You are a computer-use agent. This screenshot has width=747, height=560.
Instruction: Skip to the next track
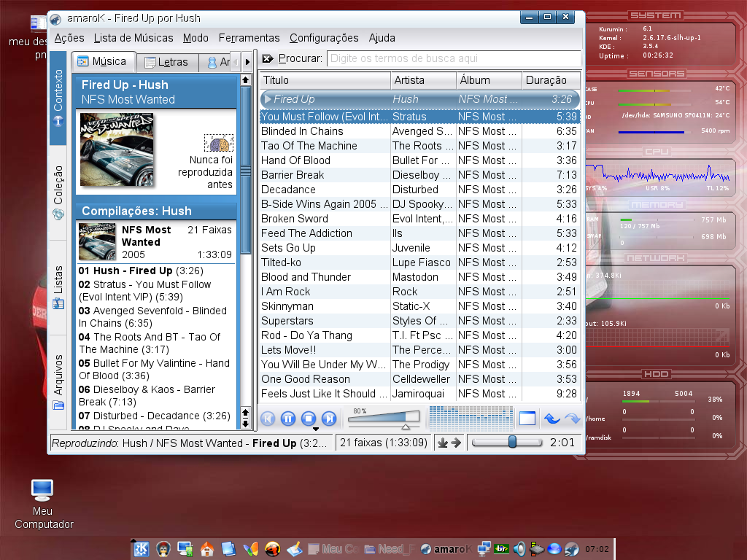329,419
